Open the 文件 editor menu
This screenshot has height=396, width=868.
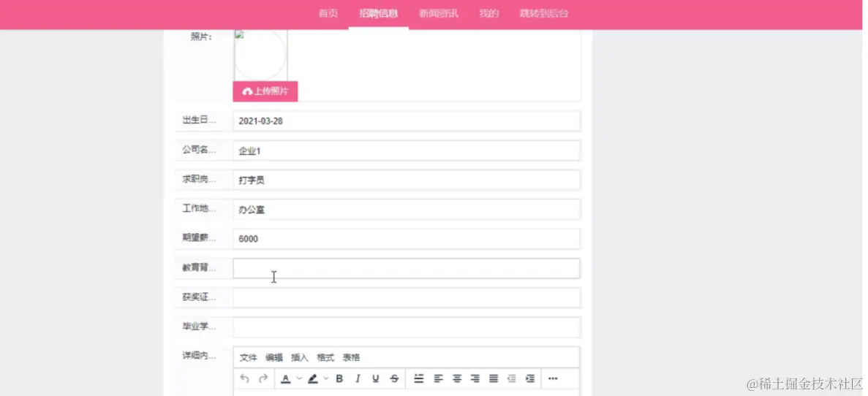click(x=248, y=358)
